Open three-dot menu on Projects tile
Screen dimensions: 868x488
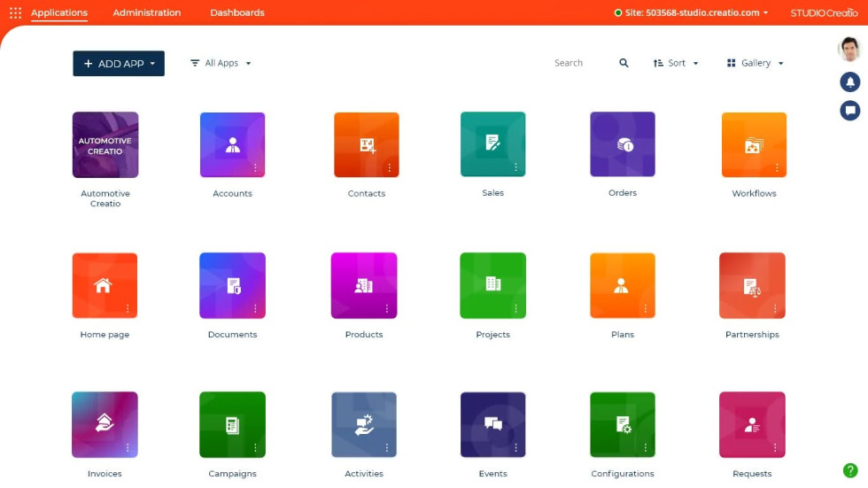515,308
